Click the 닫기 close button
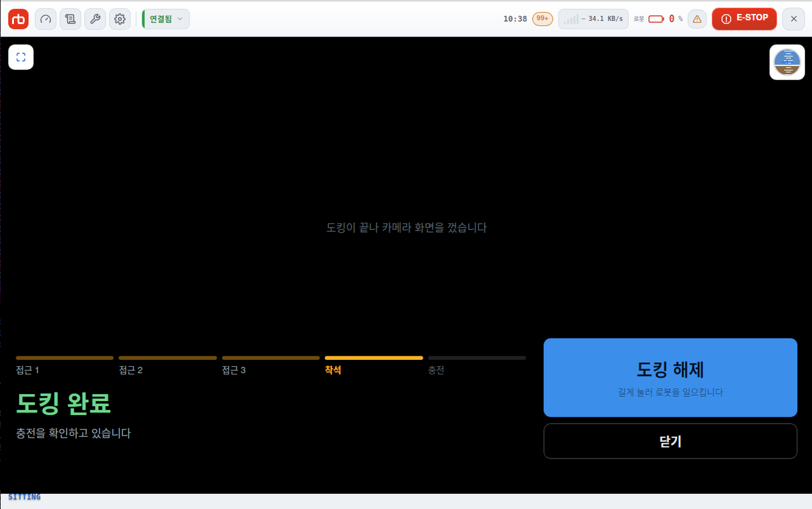The height and width of the screenshot is (509, 812). point(670,441)
